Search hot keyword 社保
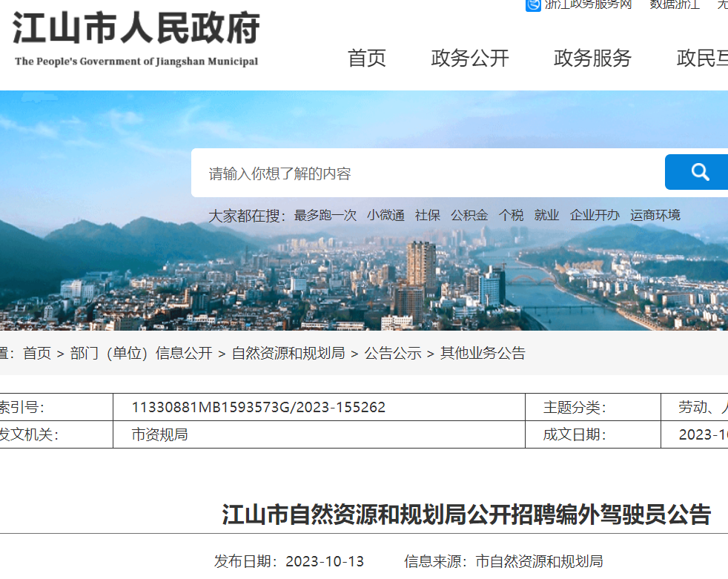Image resolution: width=728 pixels, height=579 pixels. (x=428, y=216)
